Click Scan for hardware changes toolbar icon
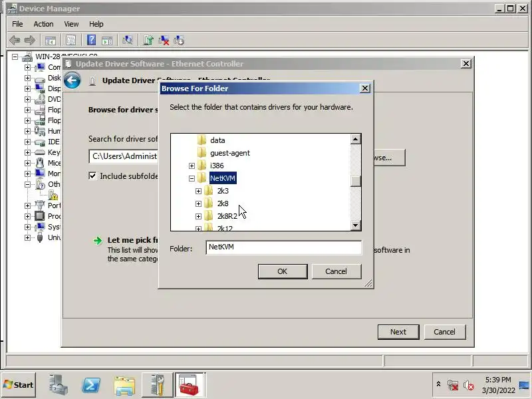The height and width of the screenshot is (399, 532). [128, 41]
